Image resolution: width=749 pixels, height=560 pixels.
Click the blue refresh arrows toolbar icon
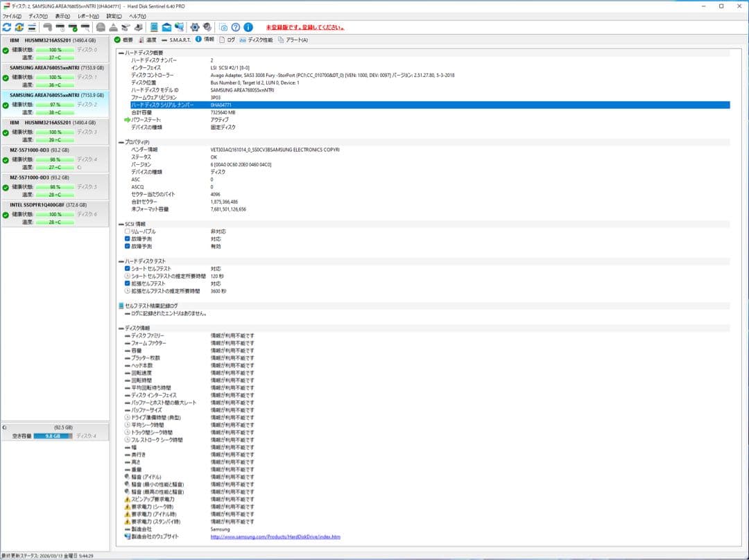click(x=7, y=27)
